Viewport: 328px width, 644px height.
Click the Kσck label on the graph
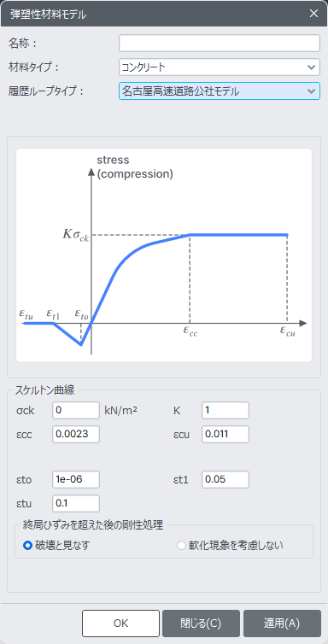75,235
